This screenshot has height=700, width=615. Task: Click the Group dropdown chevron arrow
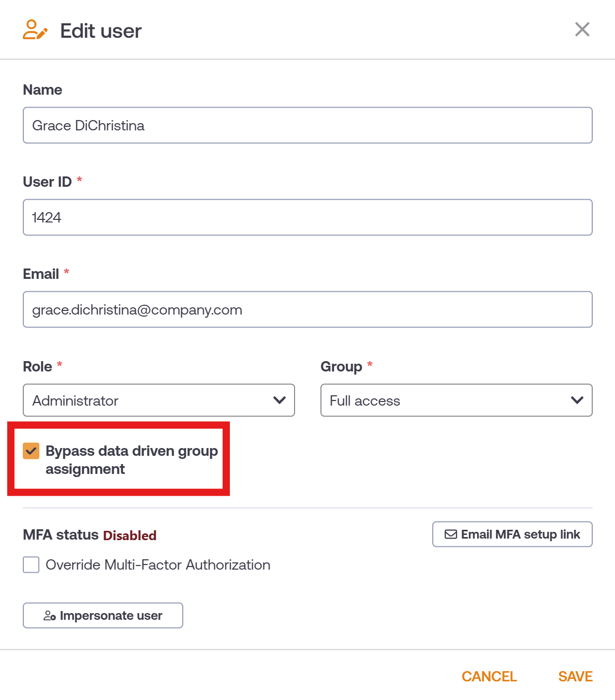(577, 400)
